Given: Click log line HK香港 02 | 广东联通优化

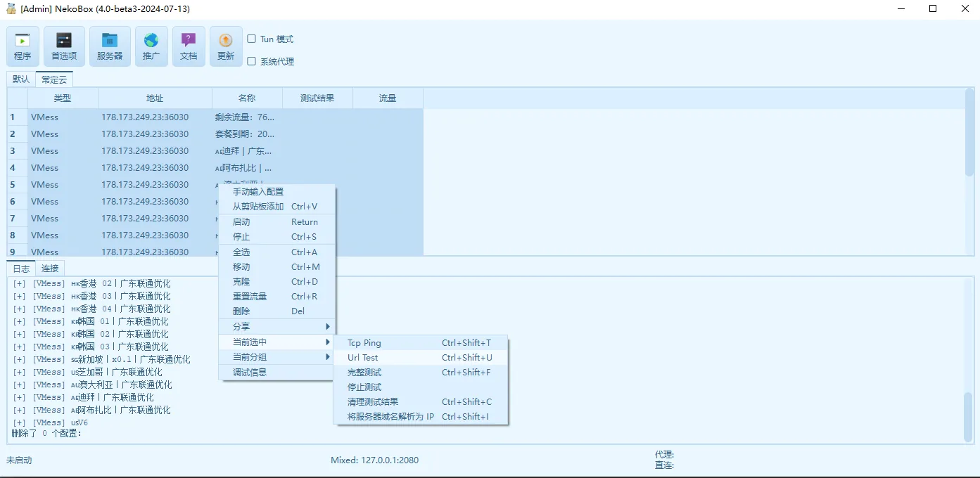Looking at the screenshot, I should click(x=91, y=284).
